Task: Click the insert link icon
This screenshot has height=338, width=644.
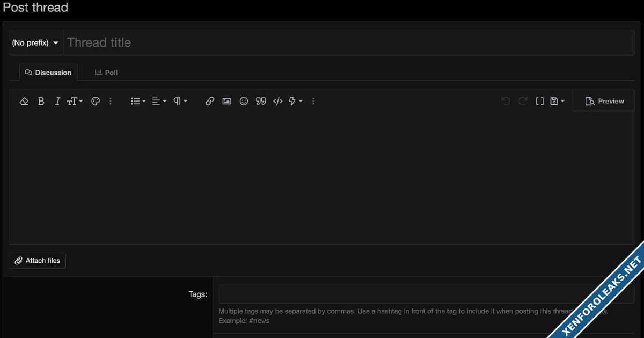Action: (210, 101)
